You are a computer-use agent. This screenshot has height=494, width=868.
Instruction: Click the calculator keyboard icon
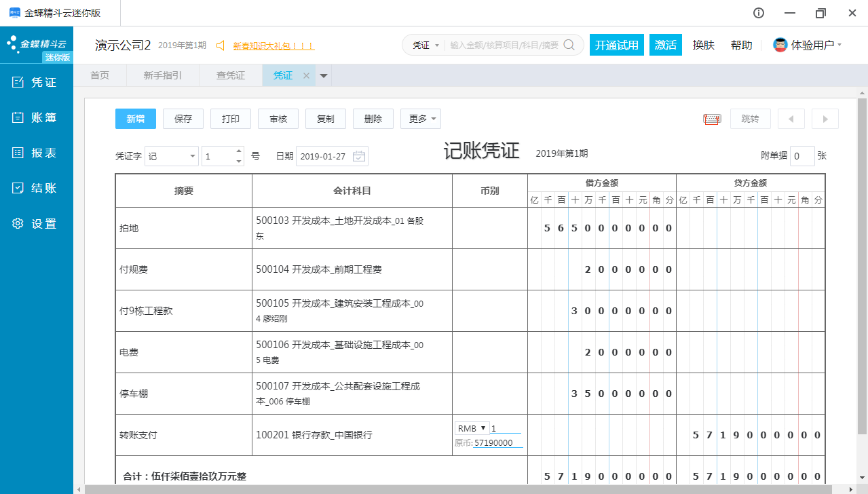712,119
